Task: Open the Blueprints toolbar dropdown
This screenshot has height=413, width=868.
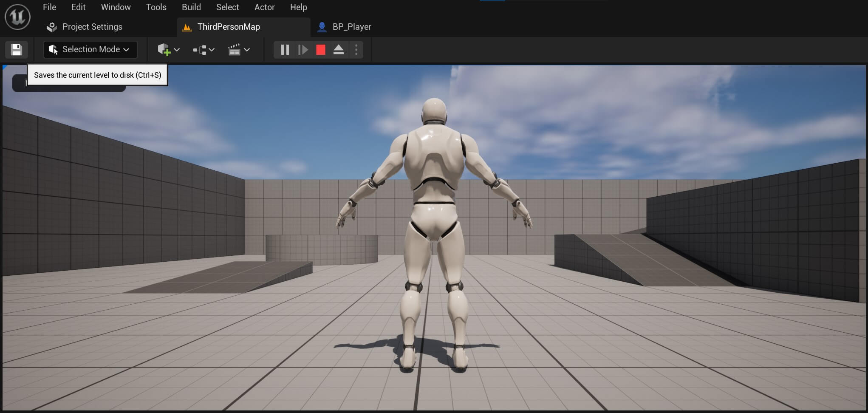Action: [204, 50]
